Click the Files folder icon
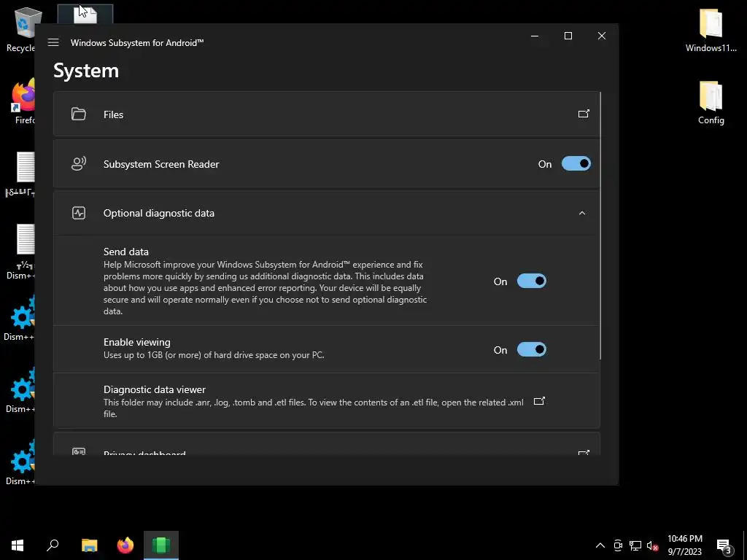Screen dimensions: 747x560 [79, 114]
